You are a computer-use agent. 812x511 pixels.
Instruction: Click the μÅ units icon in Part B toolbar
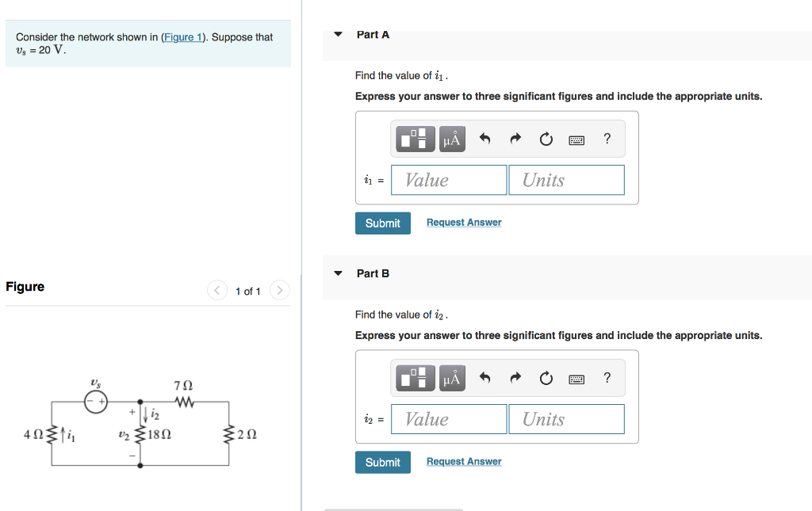coord(451,377)
